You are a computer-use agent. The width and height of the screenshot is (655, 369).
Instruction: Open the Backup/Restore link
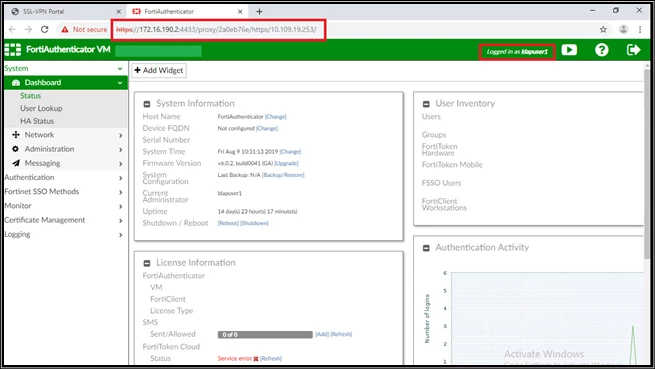(283, 175)
